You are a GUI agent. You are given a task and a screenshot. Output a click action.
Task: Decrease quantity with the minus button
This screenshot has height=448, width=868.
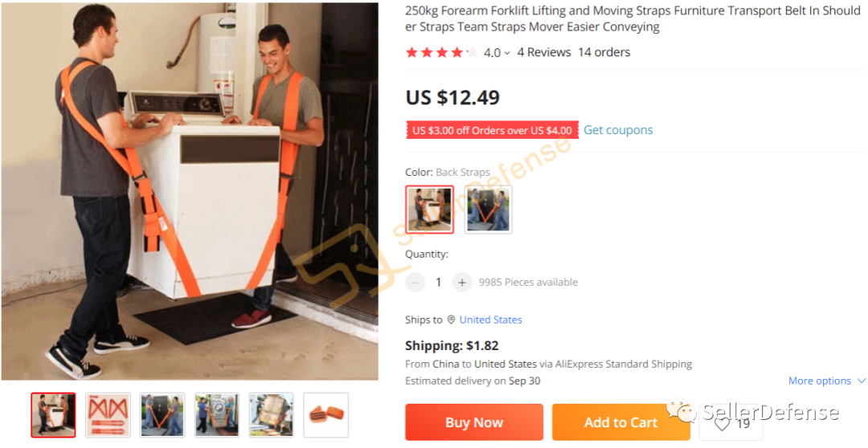[x=415, y=283]
